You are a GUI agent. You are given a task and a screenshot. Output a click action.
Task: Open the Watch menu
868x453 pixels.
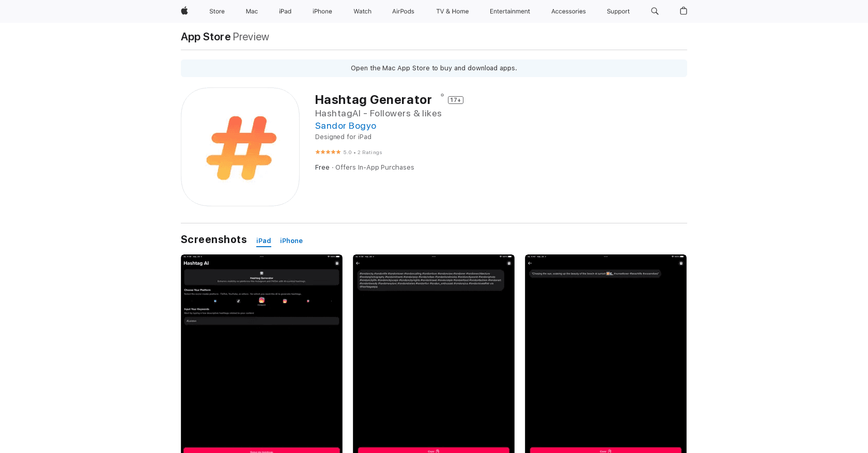(363, 11)
